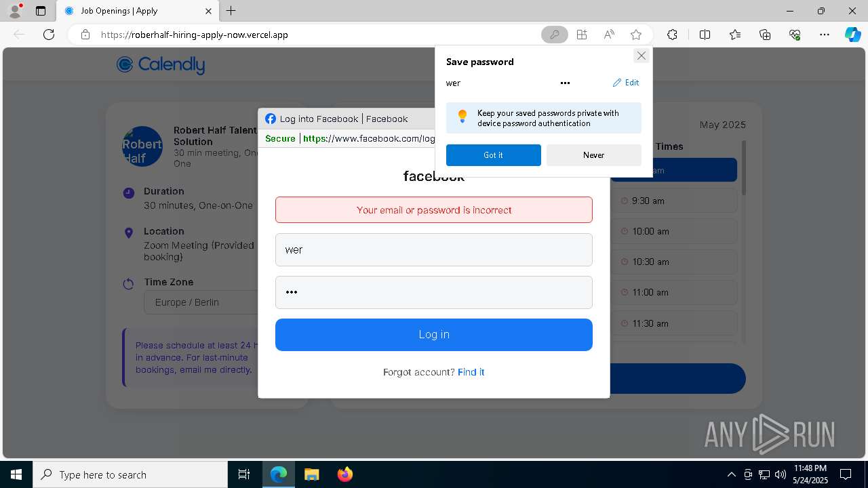Open the Edge profile icon
The width and height of the screenshot is (868, 488).
click(15, 11)
